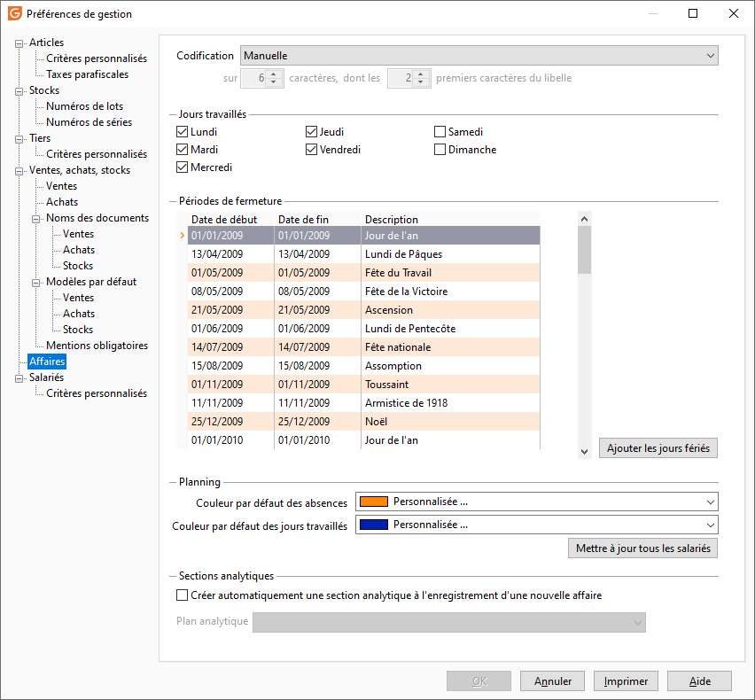Viewport: 755px width, 700px height.
Task: Select the Assomption closure row
Action: (364, 366)
